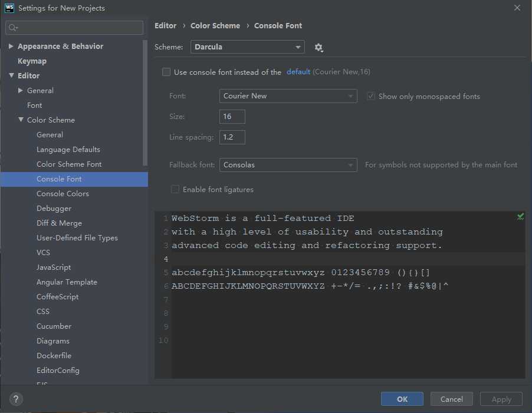Image resolution: width=532 pixels, height=413 pixels.
Task: Open JavaScript color settings
Action: pyautogui.click(x=54, y=267)
